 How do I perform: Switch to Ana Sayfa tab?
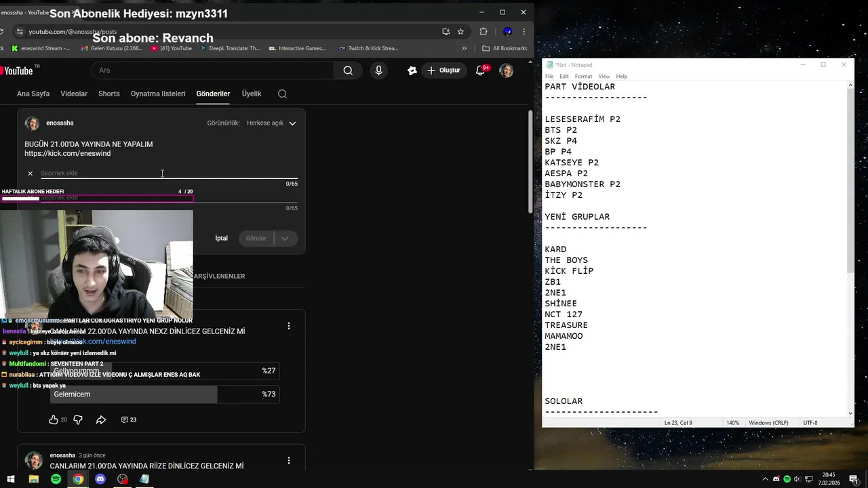(x=33, y=94)
